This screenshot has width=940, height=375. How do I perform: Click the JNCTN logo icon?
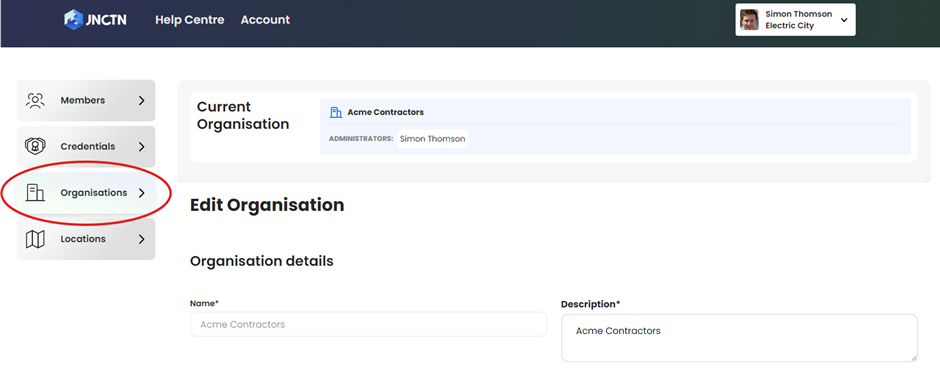tap(73, 20)
